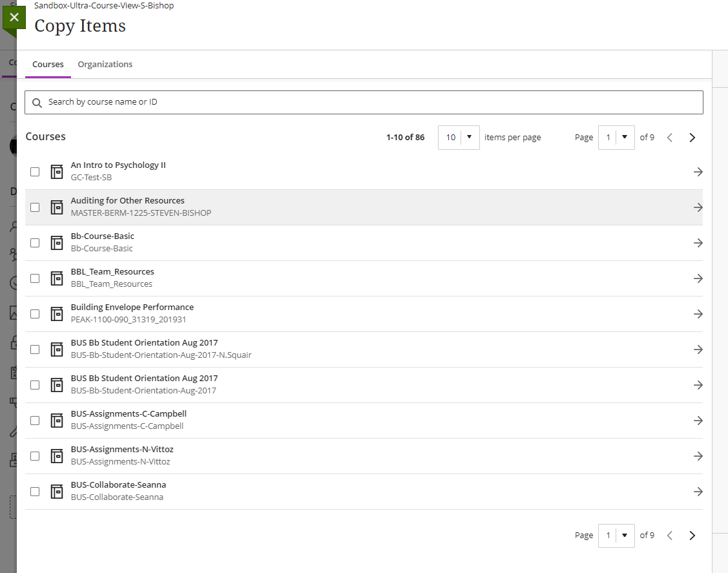Close the Copy Items dialog
Viewport: 728px width, 573px height.
[14, 17]
